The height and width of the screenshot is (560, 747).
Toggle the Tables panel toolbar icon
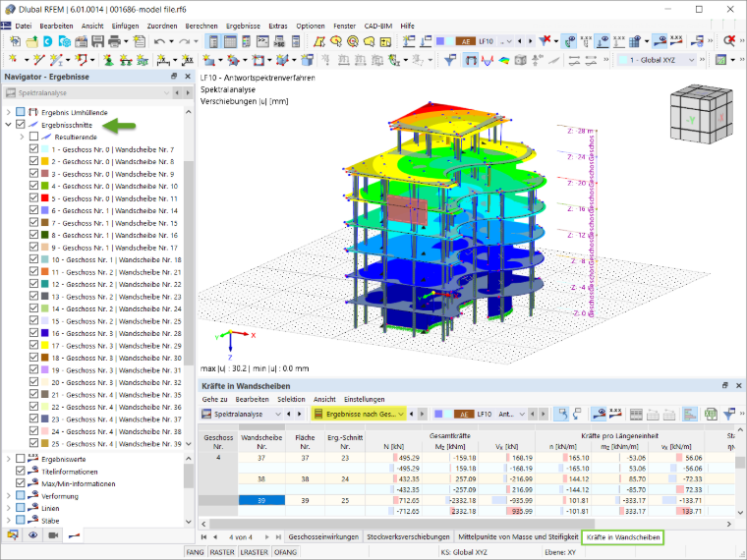point(230,41)
